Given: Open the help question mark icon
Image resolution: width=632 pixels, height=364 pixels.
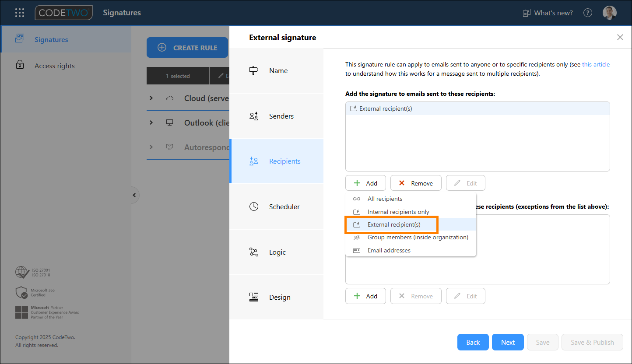Looking at the screenshot, I should 588,13.
